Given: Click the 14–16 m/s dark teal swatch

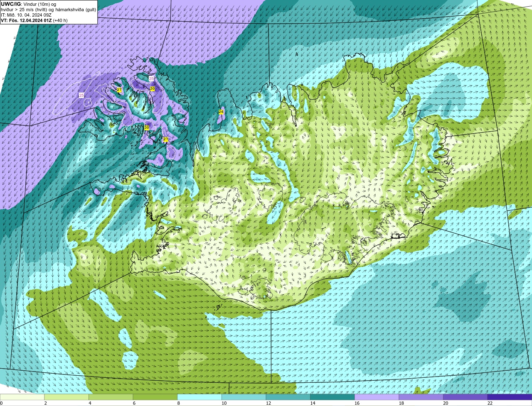Looking at the screenshot, I should coord(332,397).
